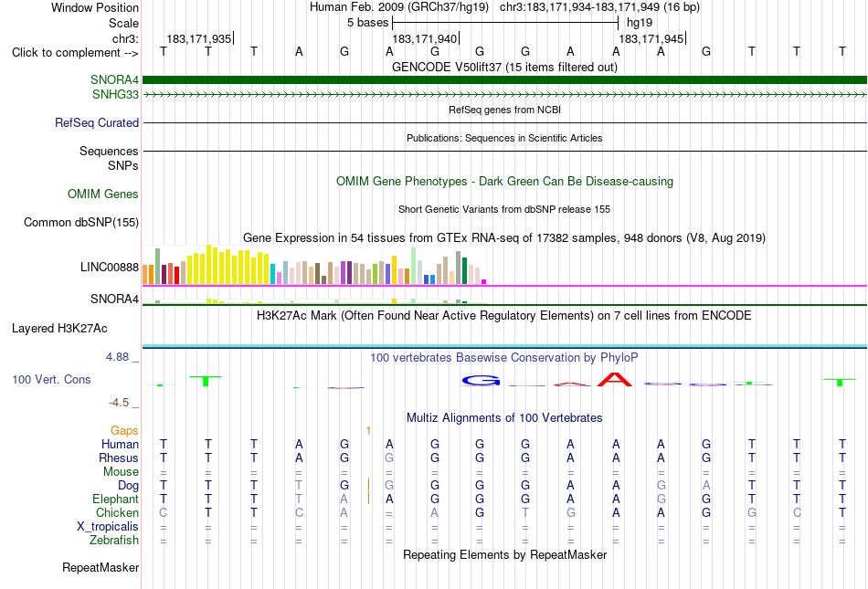Image resolution: width=868 pixels, height=589 pixels.
Task: Open Publications: Sequences in Scientific Articles title
Action: point(504,138)
